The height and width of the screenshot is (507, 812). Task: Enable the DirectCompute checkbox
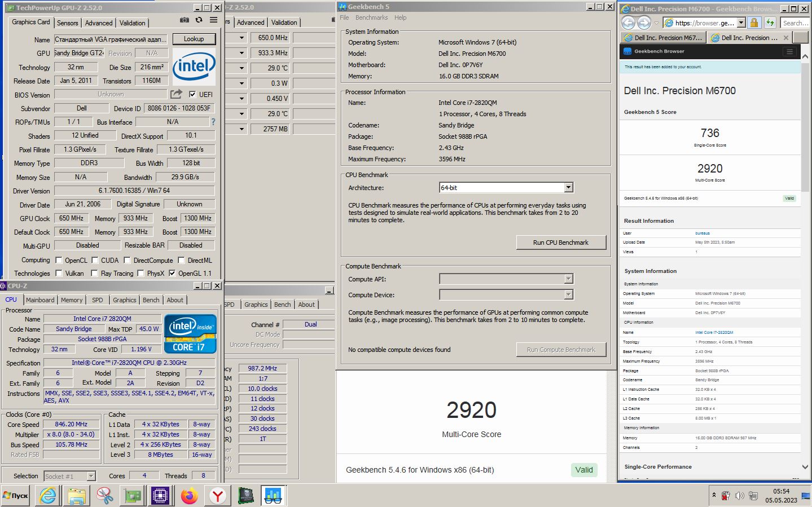pos(128,260)
